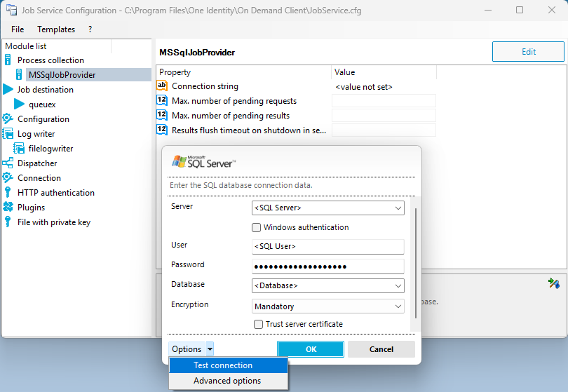Click the Results flush timeout number icon
568x392 pixels.
pos(161,130)
